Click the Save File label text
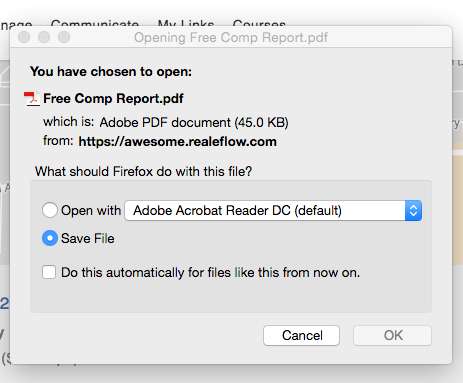Image resolution: width=463 pixels, height=383 pixels. 88,239
